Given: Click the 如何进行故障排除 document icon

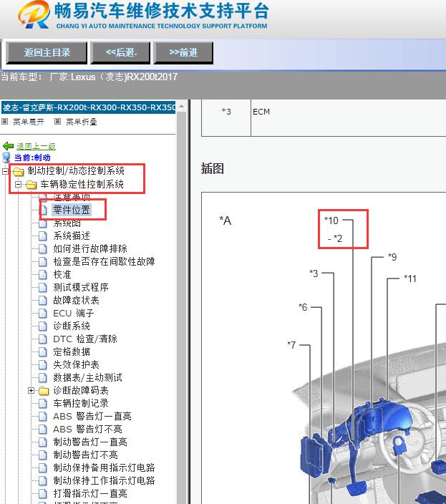Looking at the screenshot, I should click(x=43, y=249).
